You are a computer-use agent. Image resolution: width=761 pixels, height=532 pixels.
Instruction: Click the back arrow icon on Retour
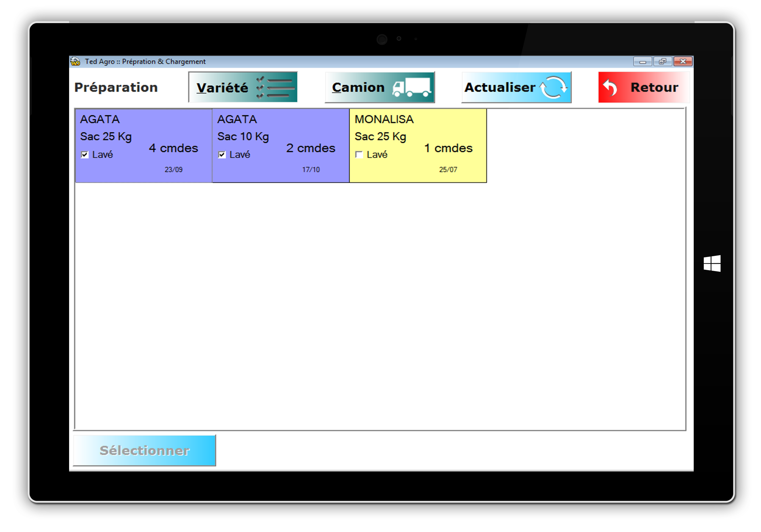[x=610, y=88]
